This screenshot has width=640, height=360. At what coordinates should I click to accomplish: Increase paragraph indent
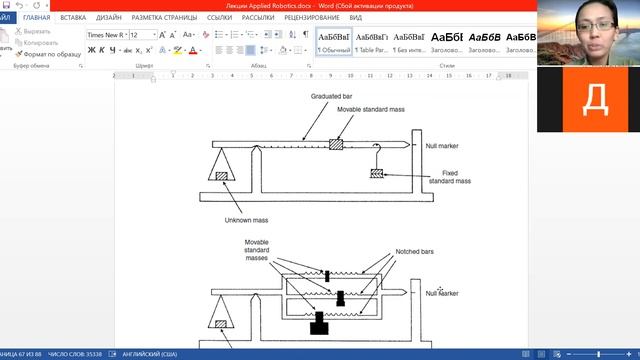click(278, 35)
